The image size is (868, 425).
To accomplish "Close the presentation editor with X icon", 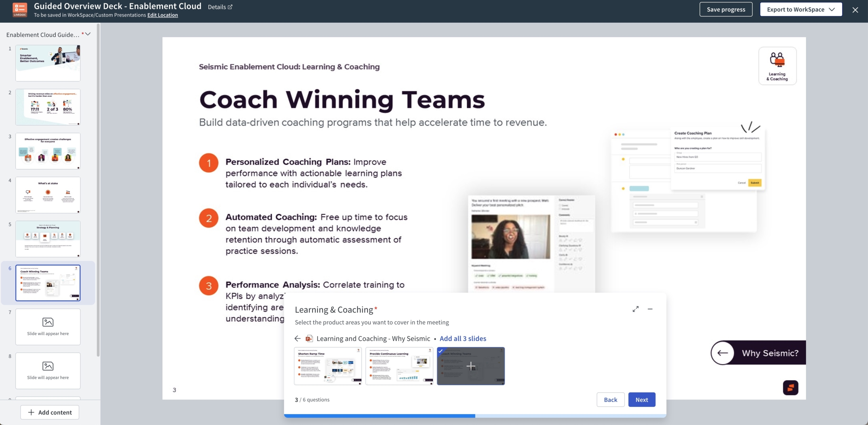I will (855, 10).
